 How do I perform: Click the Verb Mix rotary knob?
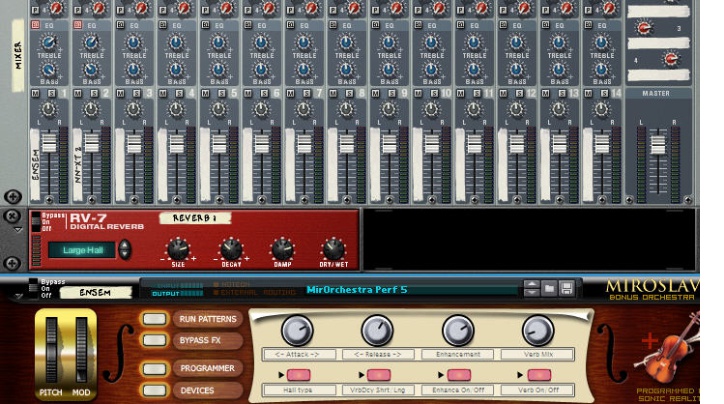[538, 331]
